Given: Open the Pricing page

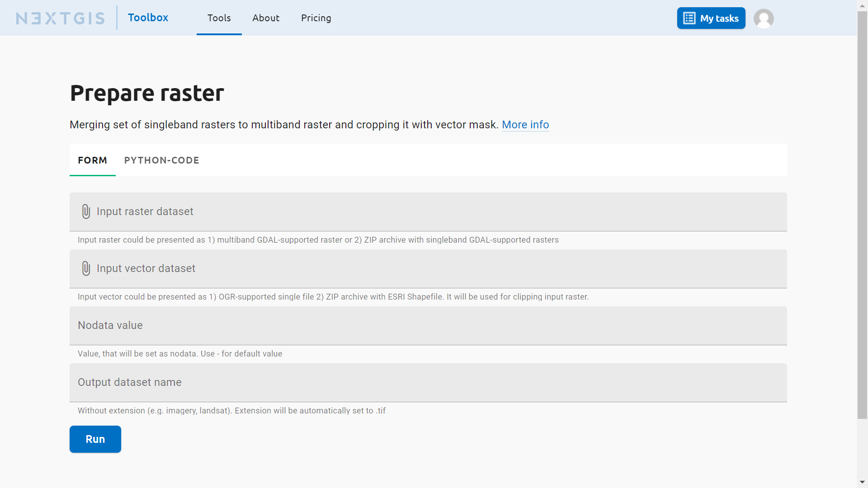Looking at the screenshot, I should [316, 18].
